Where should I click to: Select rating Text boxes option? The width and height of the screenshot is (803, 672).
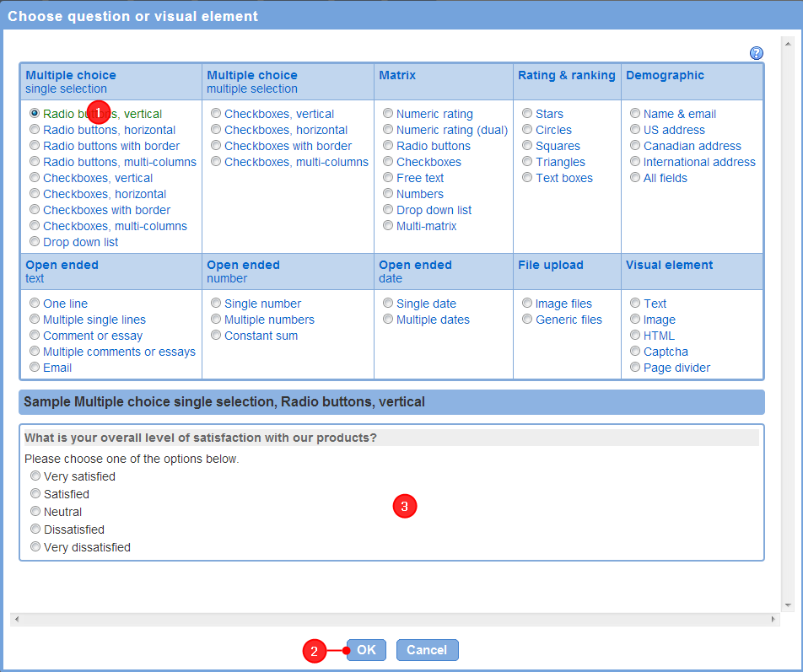[x=527, y=178]
